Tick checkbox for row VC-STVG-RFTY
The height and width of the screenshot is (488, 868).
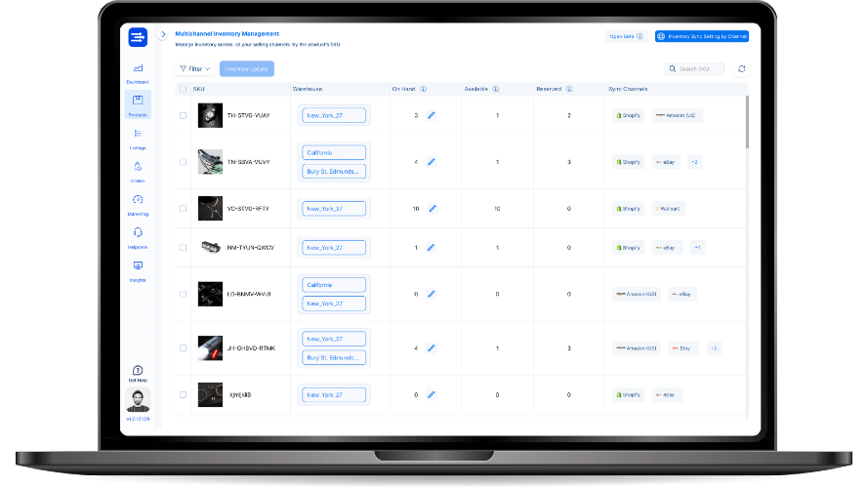[184, 209]
